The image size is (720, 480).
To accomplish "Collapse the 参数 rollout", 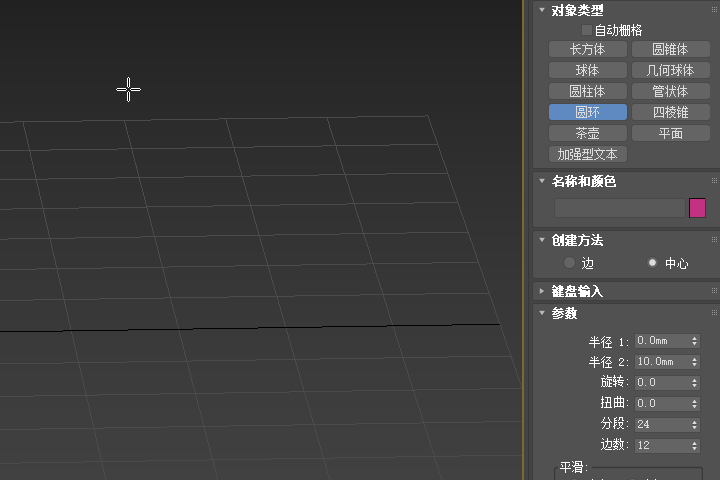I will click(542, 313).
